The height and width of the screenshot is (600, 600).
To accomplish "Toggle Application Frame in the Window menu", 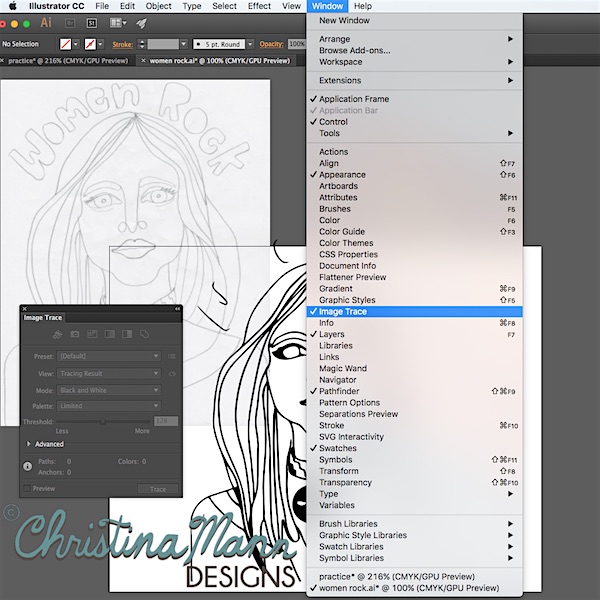I will coord(414,99).
